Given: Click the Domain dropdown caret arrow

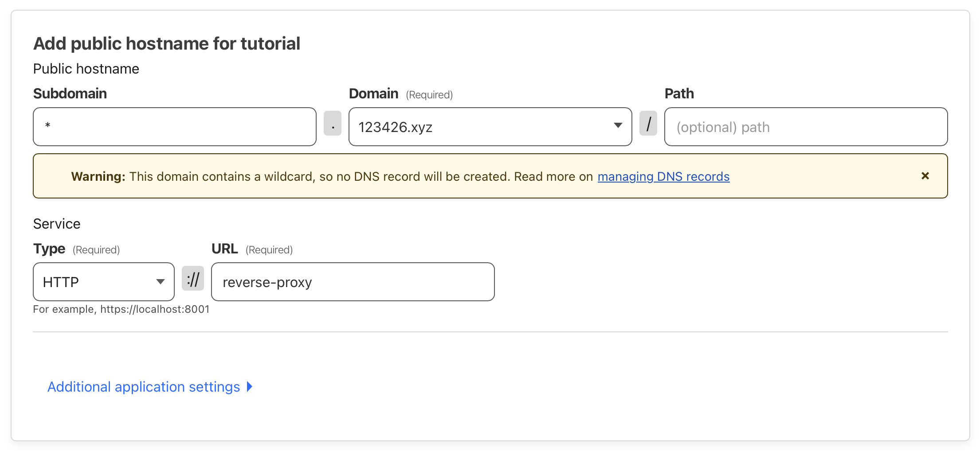Looking at the screenshot, I should (x=618, y=126).
